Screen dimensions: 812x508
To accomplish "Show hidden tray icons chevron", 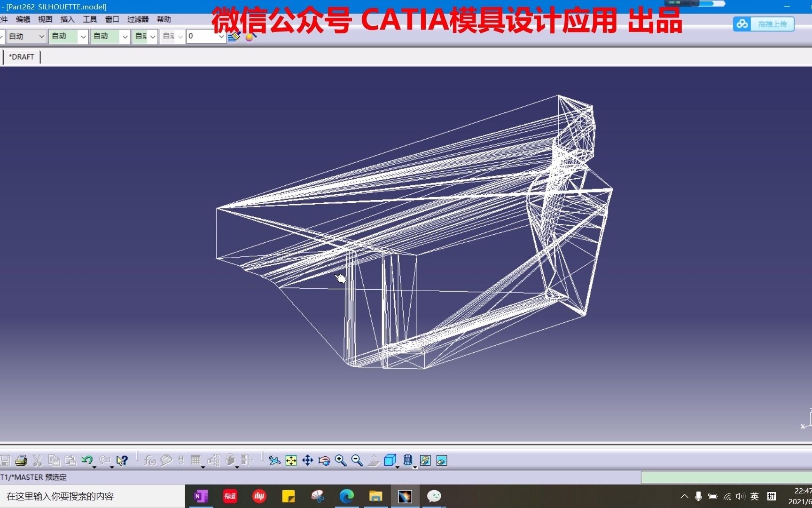I will pyautogui.click(x=685, y=496).
